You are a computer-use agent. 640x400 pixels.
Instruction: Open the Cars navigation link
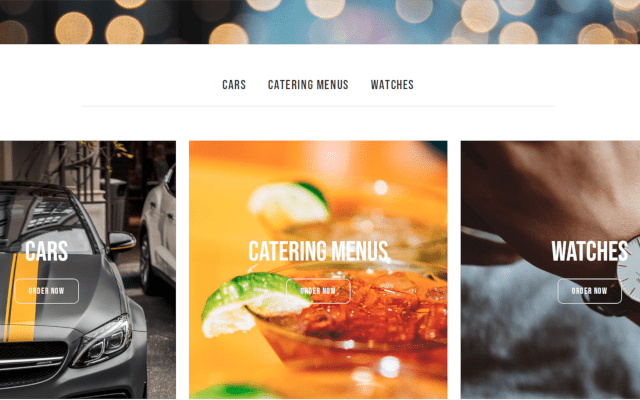234,85
